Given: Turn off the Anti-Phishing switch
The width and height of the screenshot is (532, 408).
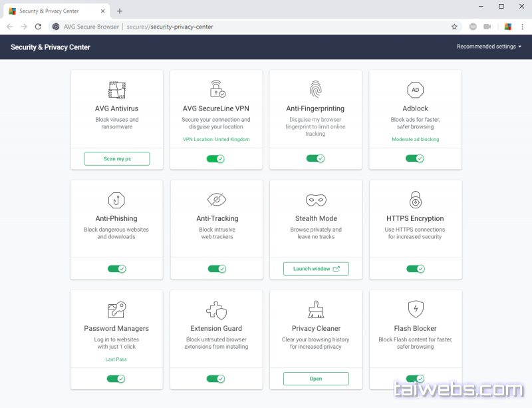Looking at the screenshot, I should pyautogui.click(x=116, y=269).
